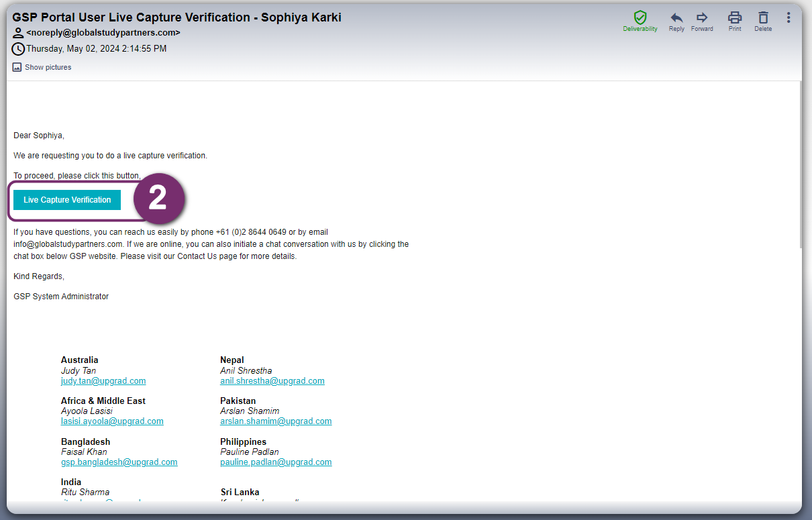Click the noreply sender email address
Screen dimensions: 812x520
tap(103, 32)
